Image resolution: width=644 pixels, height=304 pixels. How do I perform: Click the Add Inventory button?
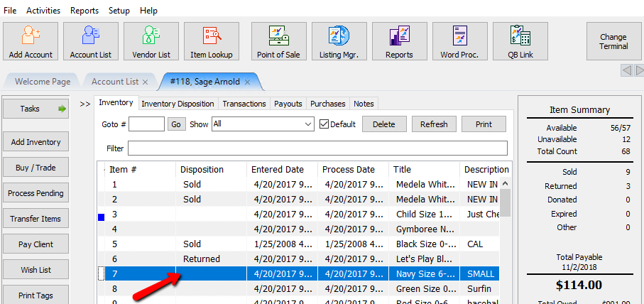[36, 142]
